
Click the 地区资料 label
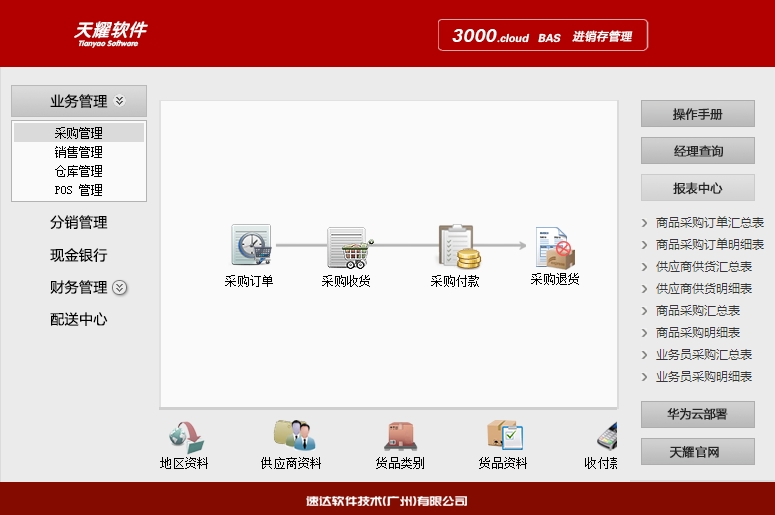(184, 463)
